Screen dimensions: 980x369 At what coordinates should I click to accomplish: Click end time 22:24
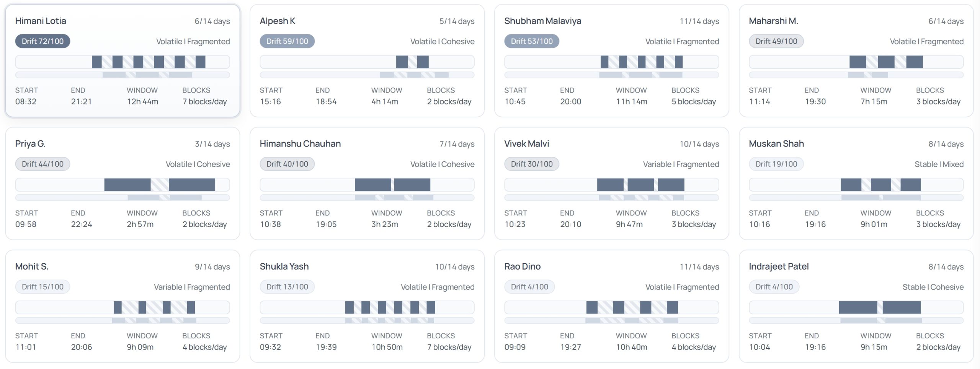coord(82,224)
